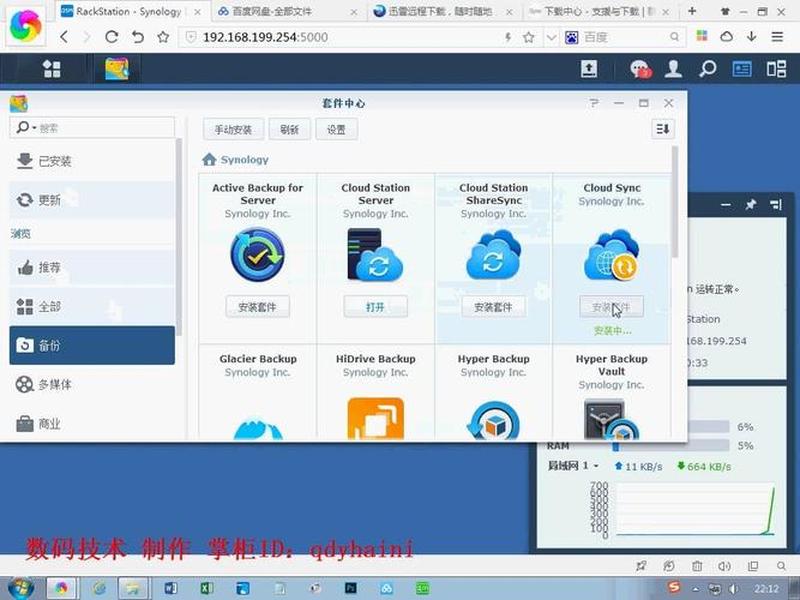Switch to the 百度网盘 browser tab
This screenshot has height=600, width=800.
(x=288, y=11)
